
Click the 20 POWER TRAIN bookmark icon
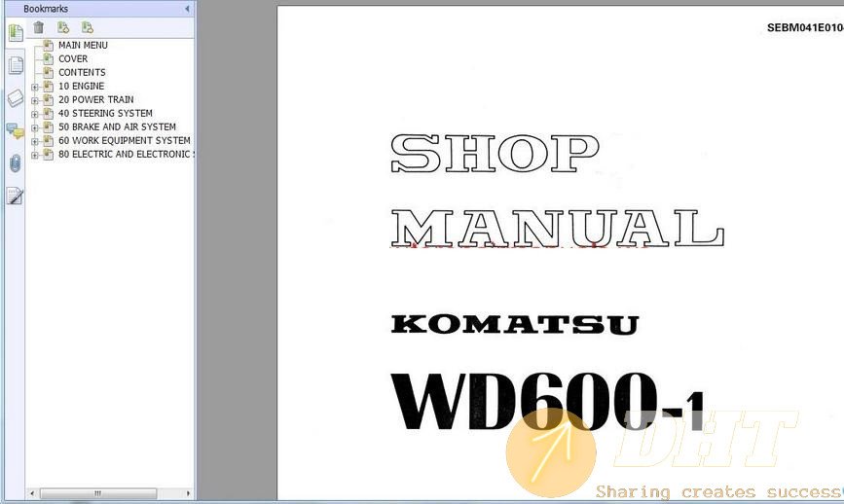[48, 99]
